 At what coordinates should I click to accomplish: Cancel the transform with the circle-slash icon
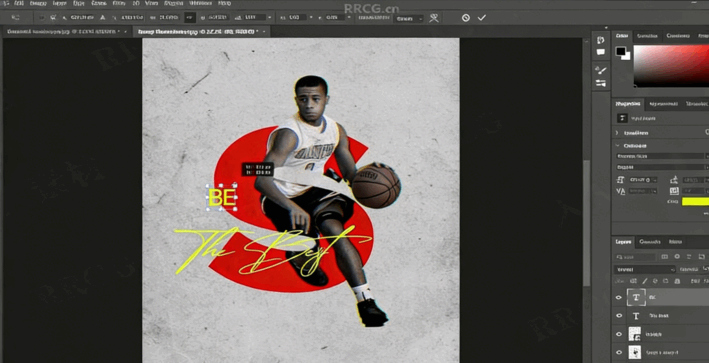(466, 18)
